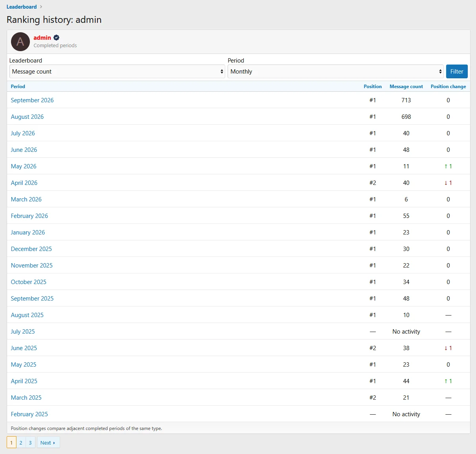Open the September 2025 period
This screenshot has height=454, width=476.
click(x=32, y=299)
